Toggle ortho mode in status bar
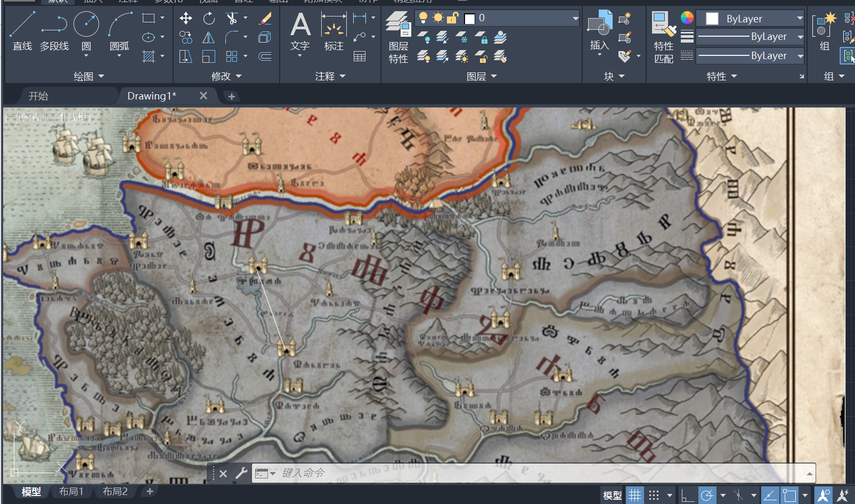The width and height of the screenshot is (855, 504). click(688, 495)
